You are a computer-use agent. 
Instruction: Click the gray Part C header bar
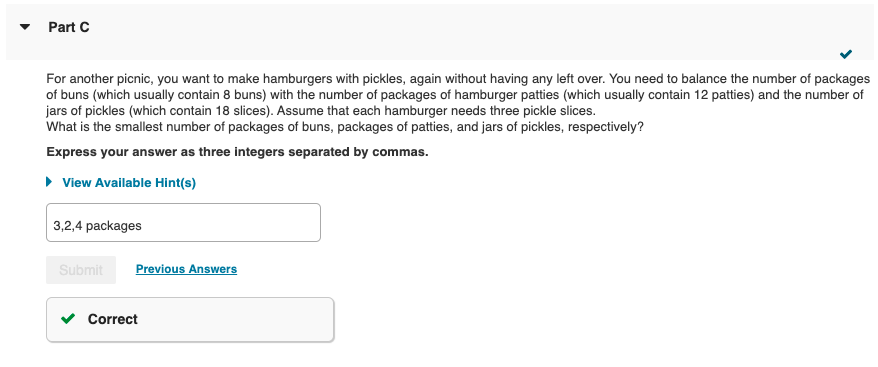(440, 32)
